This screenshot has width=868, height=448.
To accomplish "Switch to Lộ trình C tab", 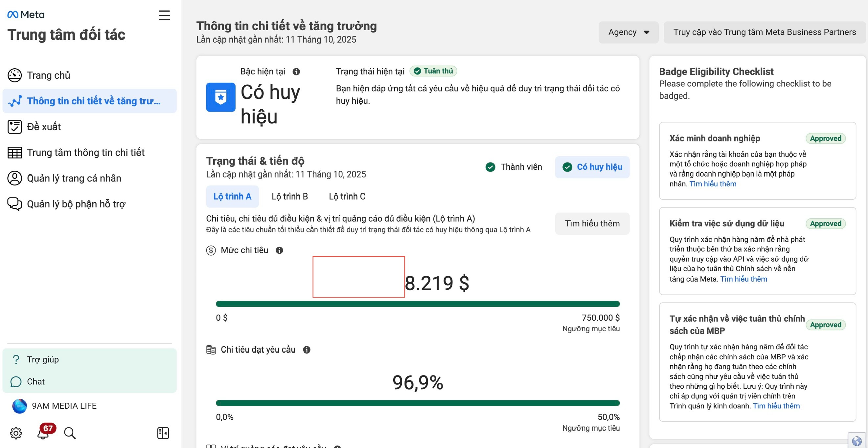I will (347, 197).
